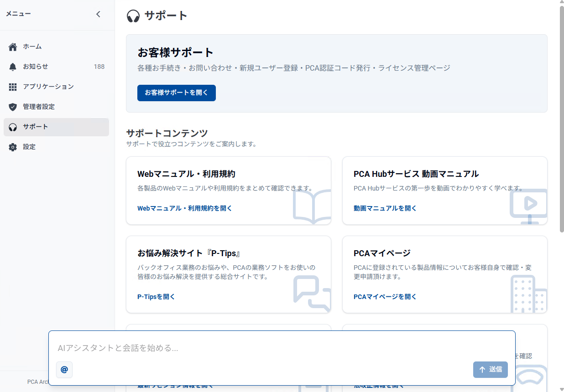The image size is (564, 392).
Task: Click the headphones icon beside the サポート title
Action: [132, 15]
